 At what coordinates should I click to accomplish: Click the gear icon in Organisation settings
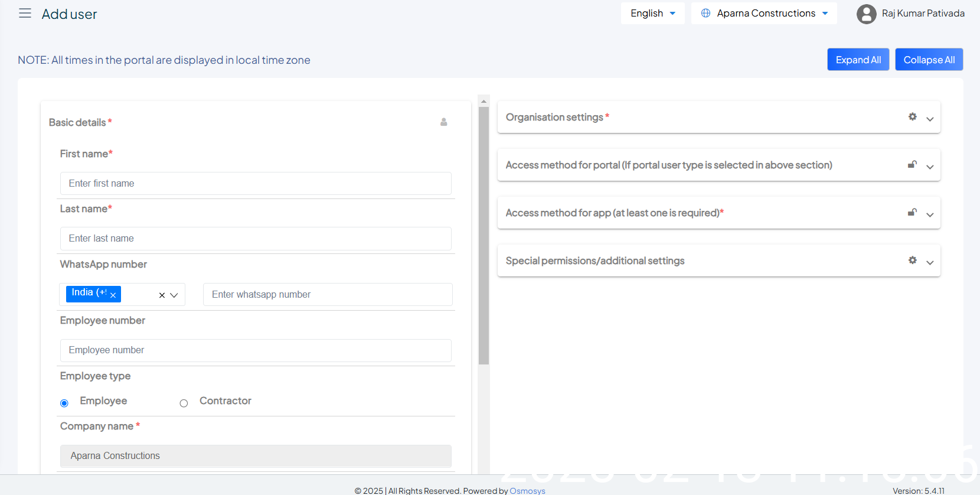point(913,117)
